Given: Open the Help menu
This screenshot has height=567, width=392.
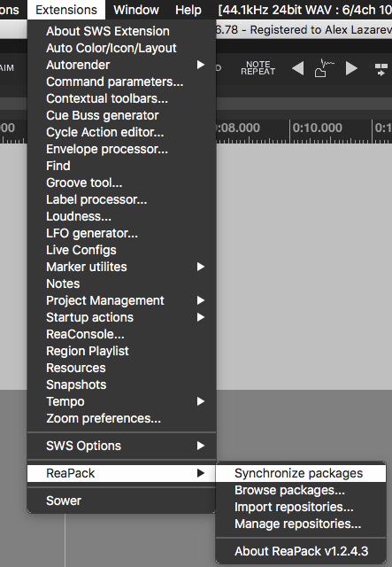Looking at the screenshot, I should (188, 10).
